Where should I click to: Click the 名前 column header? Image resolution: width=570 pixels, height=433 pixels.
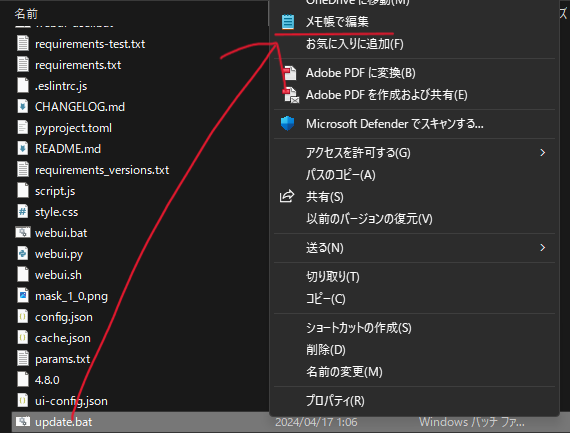click(x=26, y=14)
